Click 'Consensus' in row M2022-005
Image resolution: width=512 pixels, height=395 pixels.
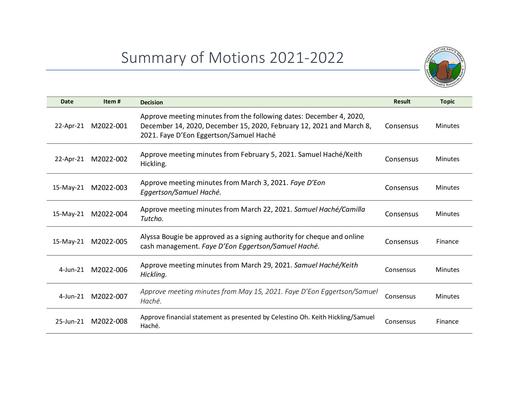pyautogui.click(x=401, y=242)
